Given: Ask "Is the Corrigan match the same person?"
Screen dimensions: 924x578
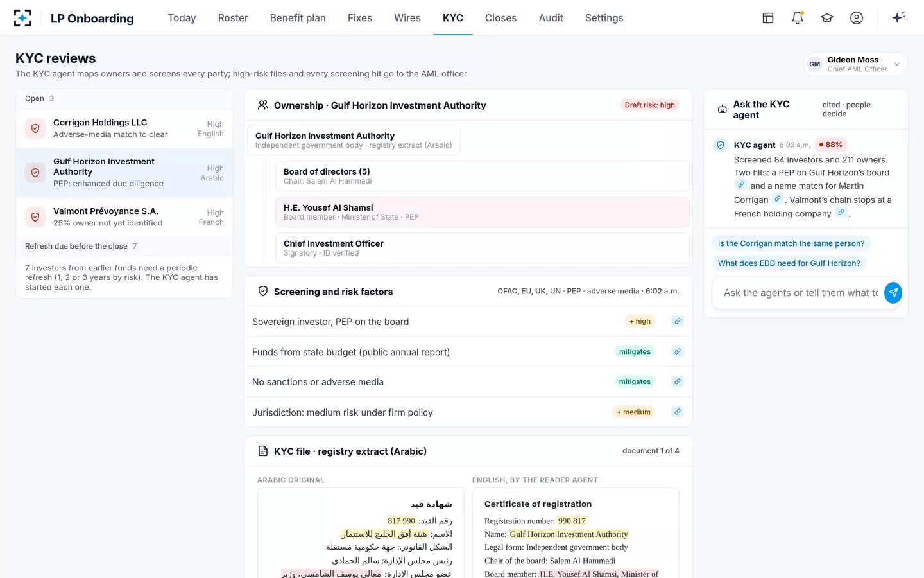Looking at the screenshot, I should (x=791, y=244).
